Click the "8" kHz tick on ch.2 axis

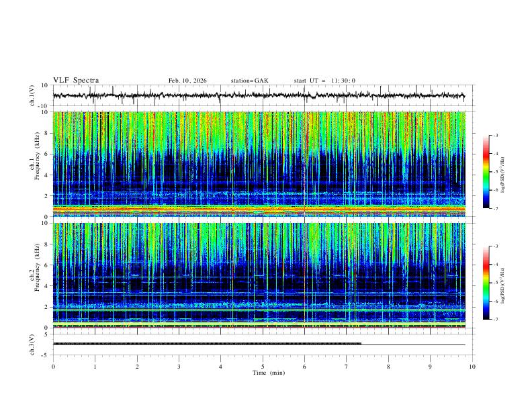pos(46,244)
